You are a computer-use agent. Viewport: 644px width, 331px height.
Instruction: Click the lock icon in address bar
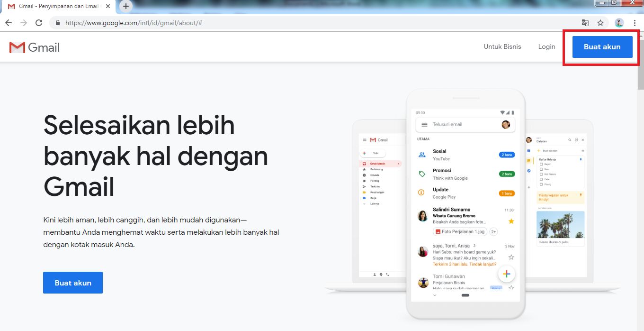pos(58,23)
